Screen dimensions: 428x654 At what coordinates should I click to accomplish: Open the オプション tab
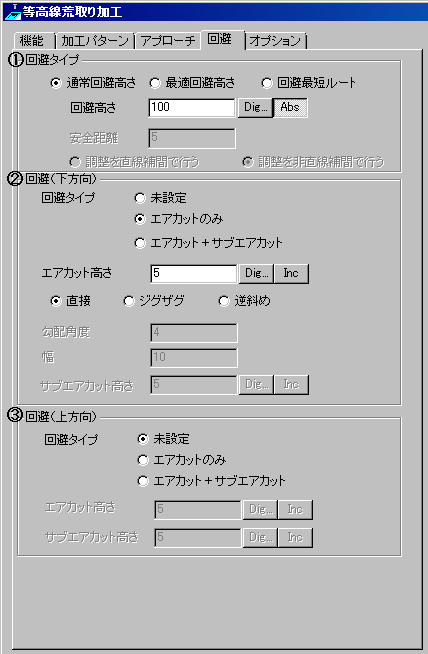(275, 41)
